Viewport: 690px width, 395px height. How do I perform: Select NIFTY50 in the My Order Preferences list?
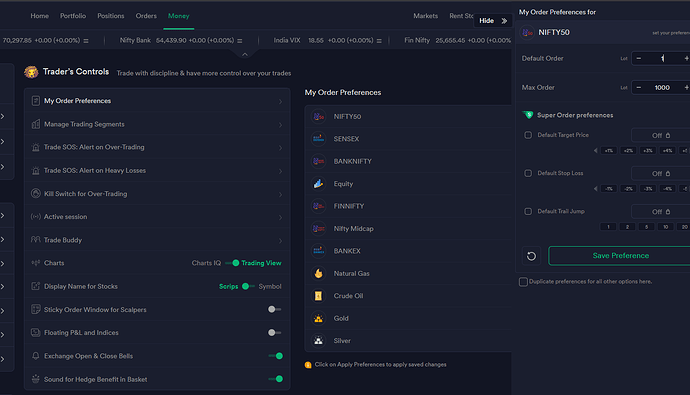[408, 117]
